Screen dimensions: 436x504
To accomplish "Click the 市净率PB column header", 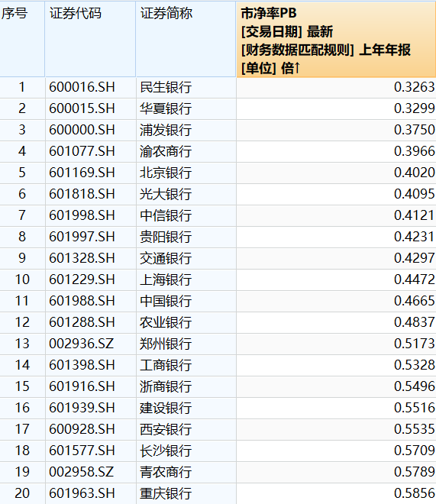I will click(x=336, y=39).
